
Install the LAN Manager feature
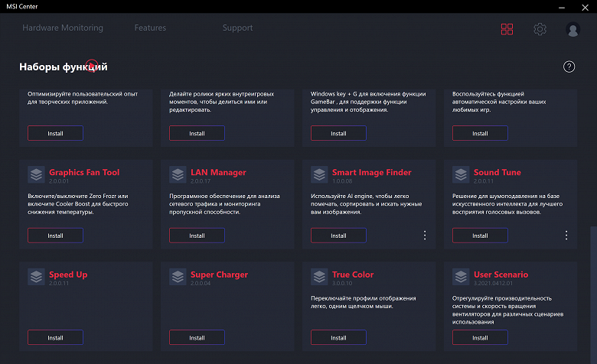pyautogui.click(x=197, y=236)
